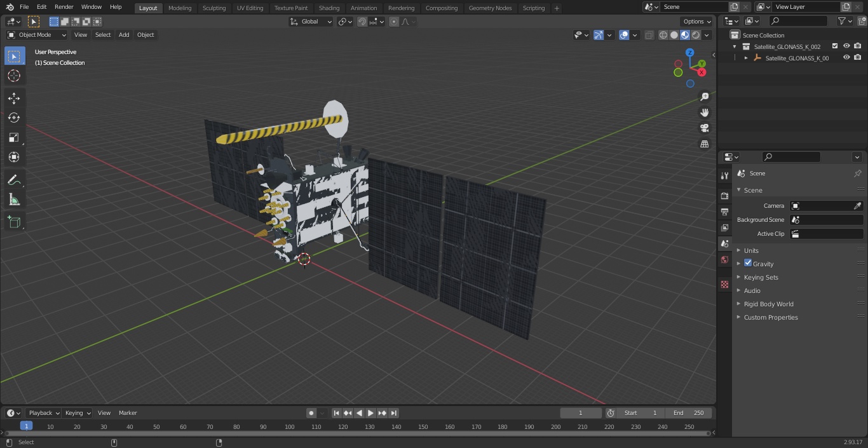The width and height of the screenshot is (868, 448).
Task: Open the Add menu in viewport header
Action: (124, 35)
